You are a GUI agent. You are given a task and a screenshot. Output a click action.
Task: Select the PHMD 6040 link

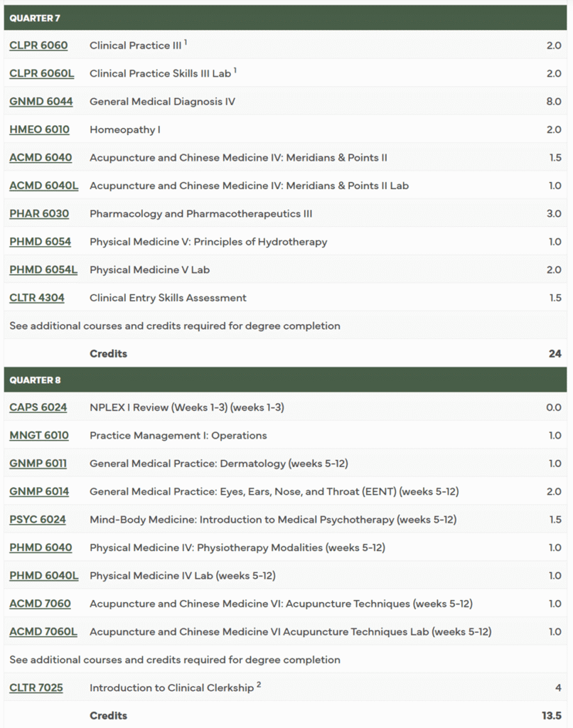[41, 547]
